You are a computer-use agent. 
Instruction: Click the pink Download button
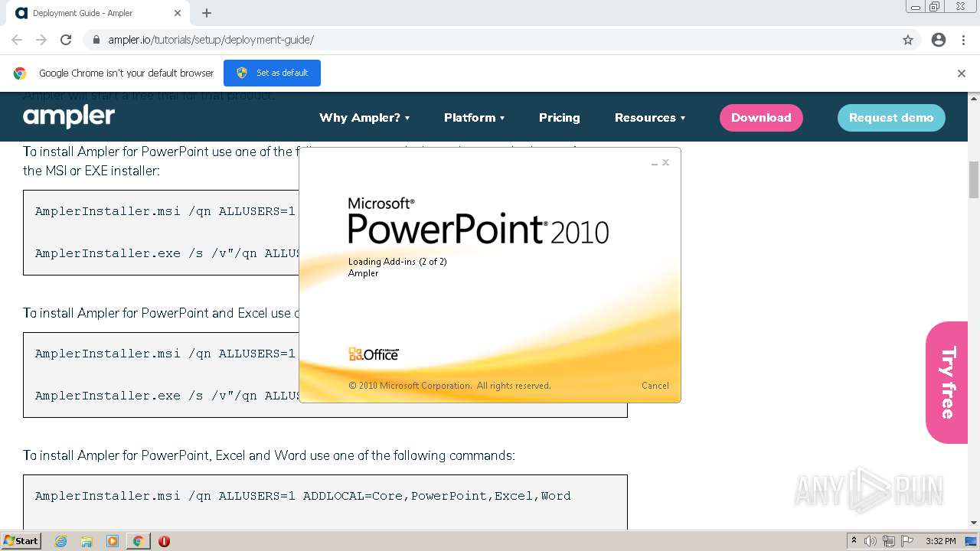click(761, 118)
